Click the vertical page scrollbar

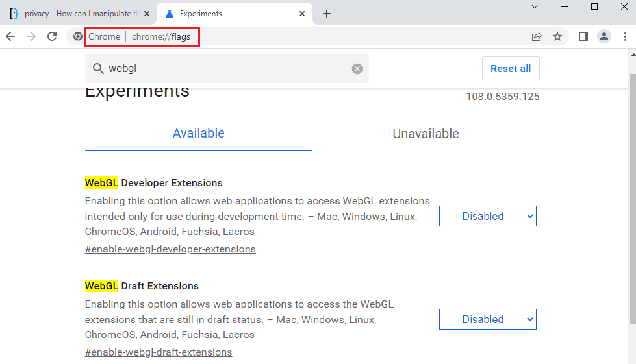tap(632, 199)
